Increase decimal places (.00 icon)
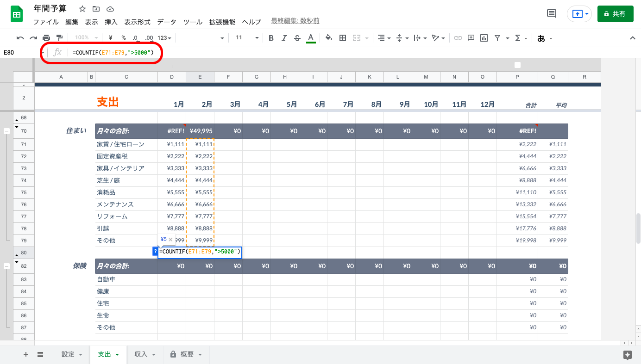The width and height of the screenshot is (641, 364). pyautogui.click(x=149, y=38)
